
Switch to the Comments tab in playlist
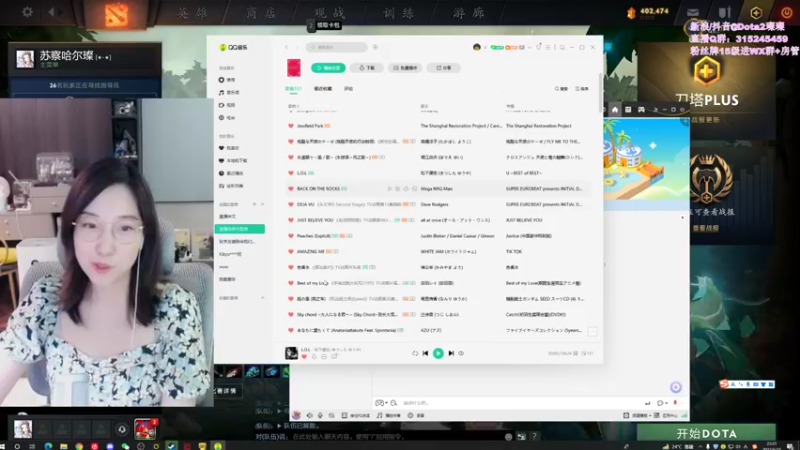[x=348, y=89]
